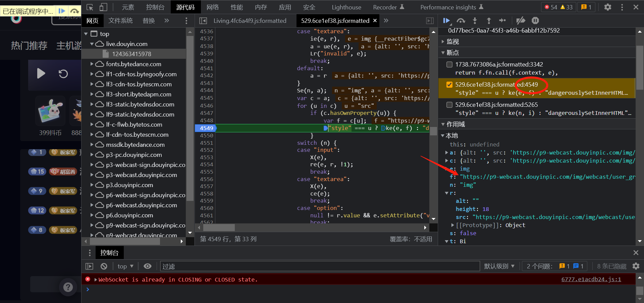644x303 pixels.
Task: Toggle pause on exceptions icon
Action: click(535, 21)
